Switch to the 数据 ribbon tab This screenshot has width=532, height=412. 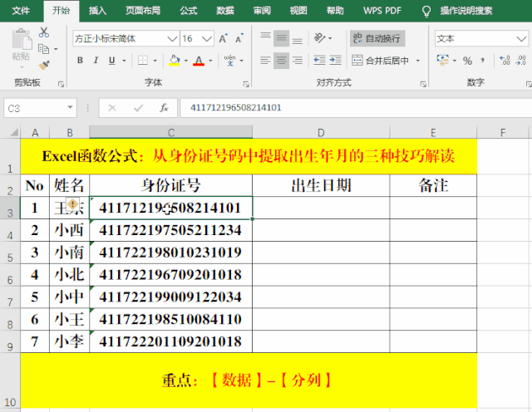[224, 11]
